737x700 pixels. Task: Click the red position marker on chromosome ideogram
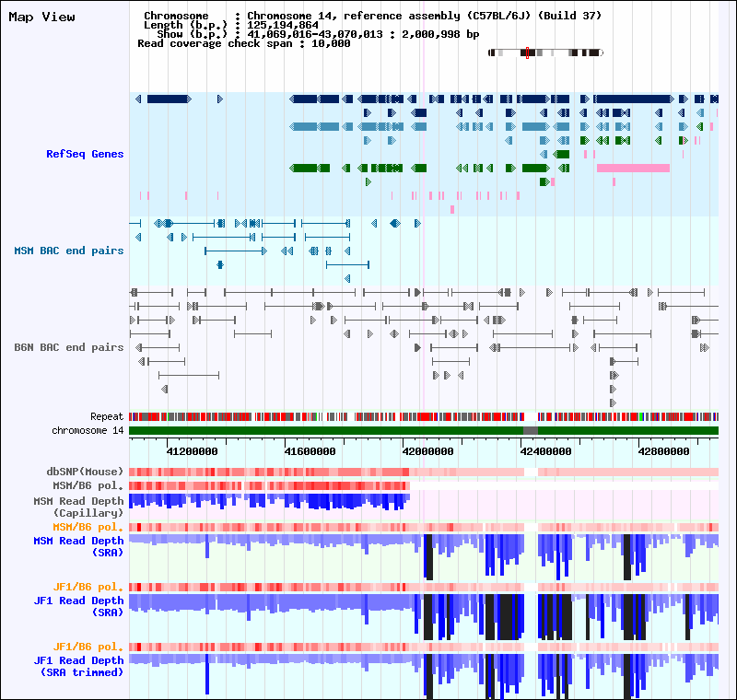click(527, 52)
